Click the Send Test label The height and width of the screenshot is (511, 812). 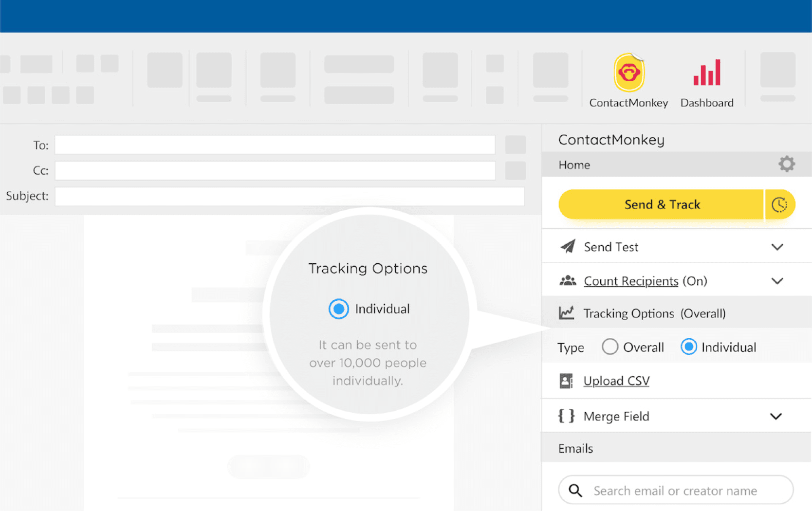pyautogui.click(x=611, y=247)
